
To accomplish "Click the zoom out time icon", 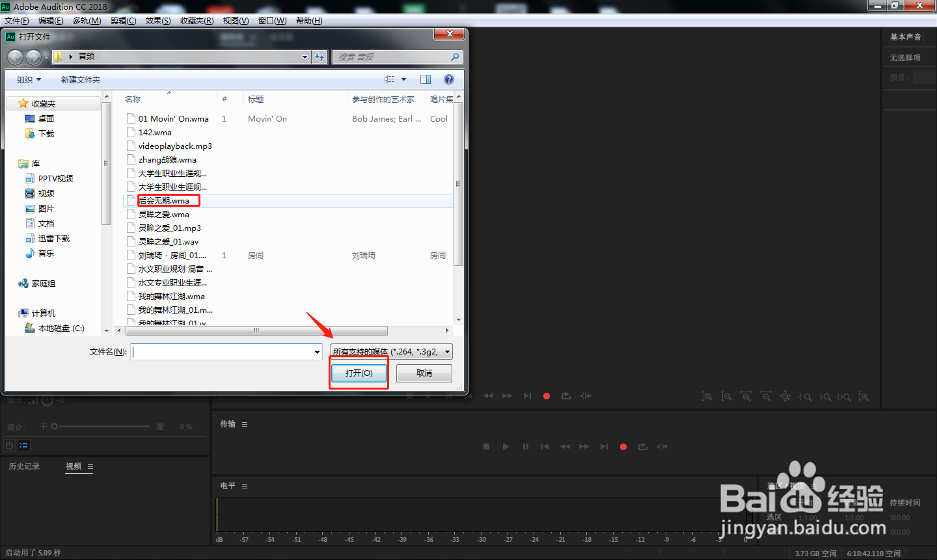I will (766, 396).
